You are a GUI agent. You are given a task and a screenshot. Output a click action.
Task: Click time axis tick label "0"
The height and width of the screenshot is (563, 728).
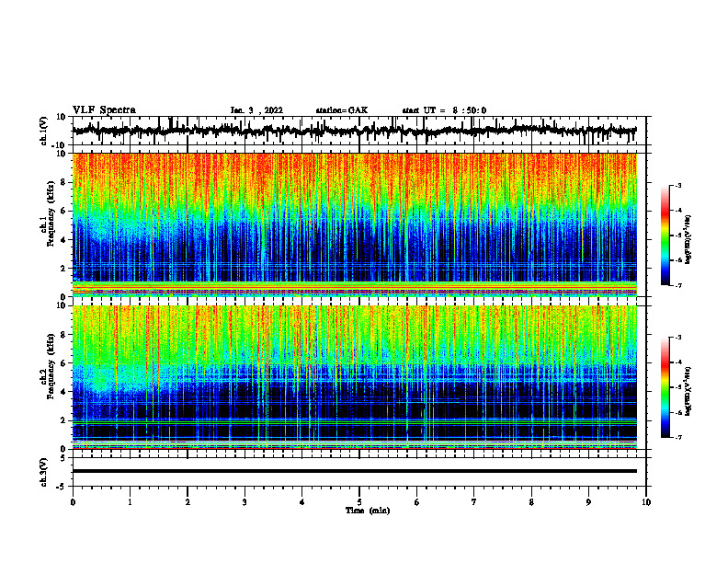pos(73,502)
